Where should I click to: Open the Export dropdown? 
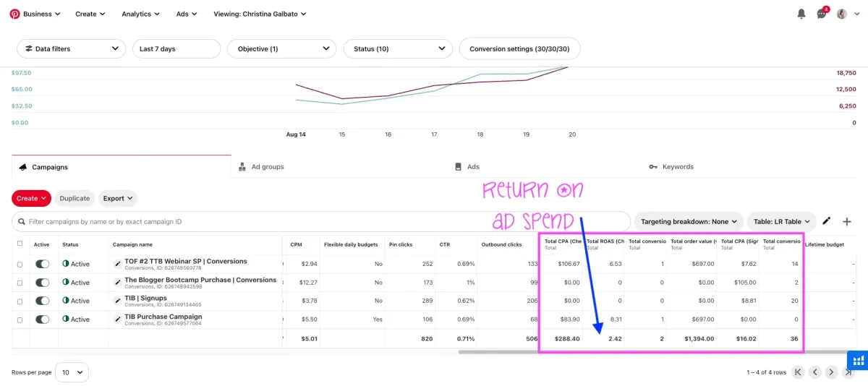click(x=118, y=198)
